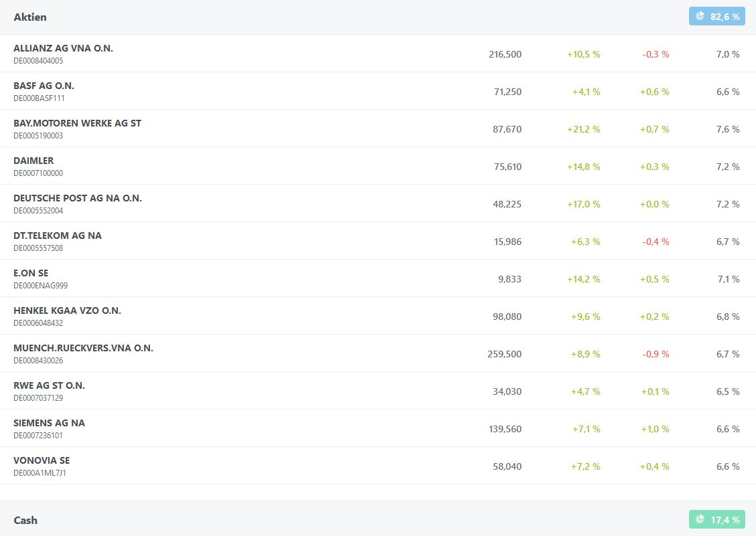Click the pie chart icon beside 82,6 %
The height and width of the screenshot is (536, 756).
tap(700, 16)
